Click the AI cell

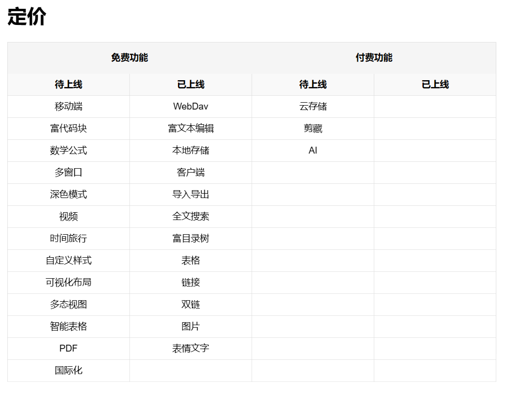click(x=313, y=151)
